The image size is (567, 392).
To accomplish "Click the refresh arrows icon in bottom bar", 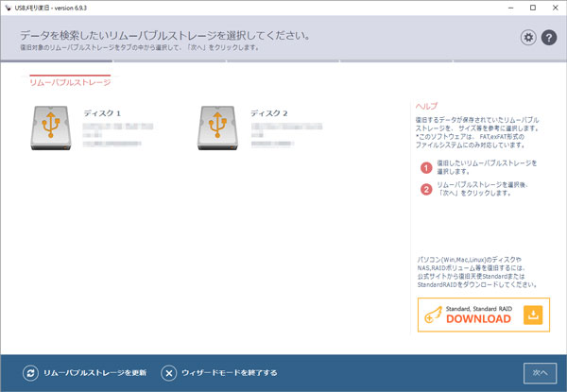I will pyautogui.click(x=29, y=372).
